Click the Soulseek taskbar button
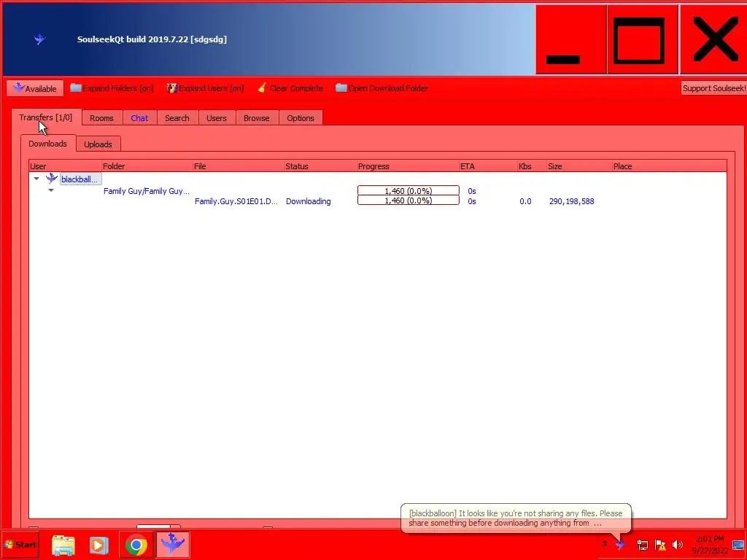 [x=172, y=544]
